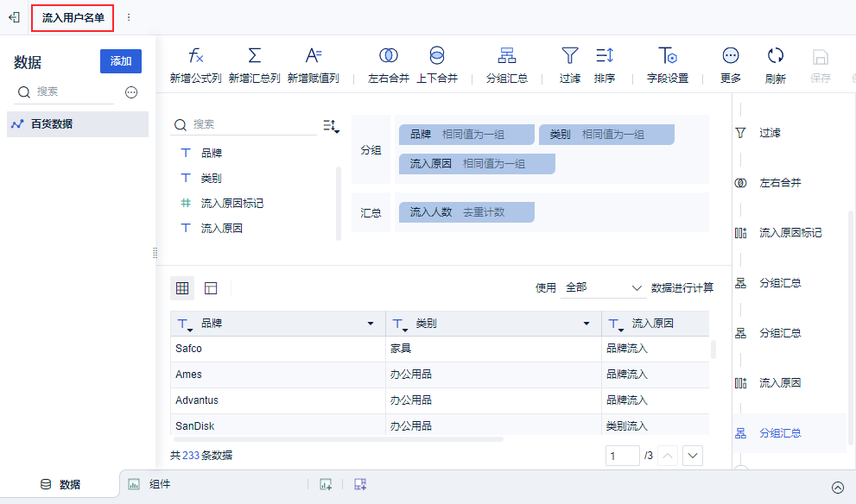Open 左右合并 join tool
Image resolution: width=856 pixels, height=504 pixels.
pos(389,66)
